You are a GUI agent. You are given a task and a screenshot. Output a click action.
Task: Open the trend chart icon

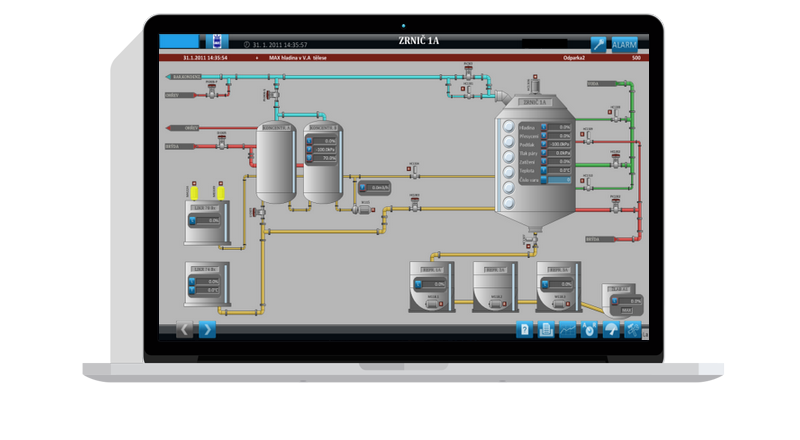[x=567, y=329]
